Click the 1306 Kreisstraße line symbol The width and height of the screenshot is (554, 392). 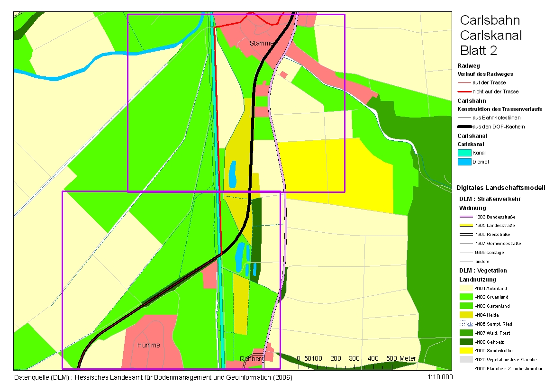tap(466, 235)
